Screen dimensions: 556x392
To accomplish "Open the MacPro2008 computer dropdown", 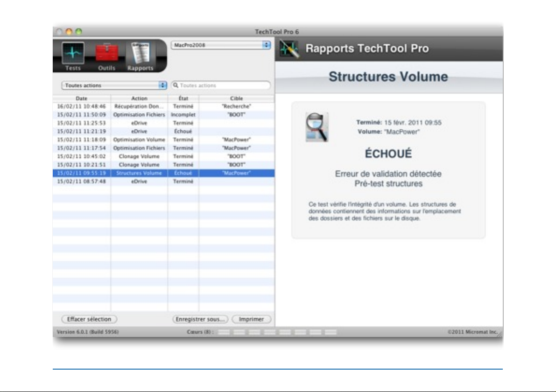I will tap(220, 45).
